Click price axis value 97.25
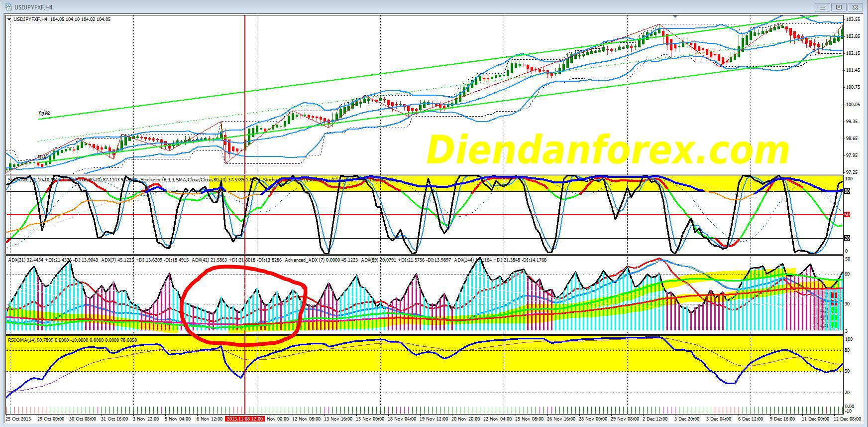Viewport: 868px width, 427px height. coord(853,172)
